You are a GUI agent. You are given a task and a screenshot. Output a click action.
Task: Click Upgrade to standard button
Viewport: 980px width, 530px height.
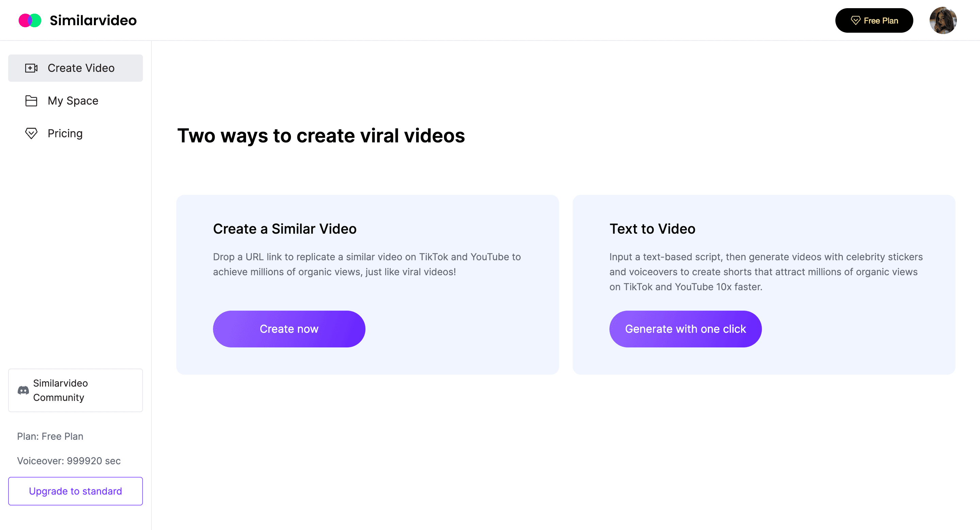pos(75,491)
